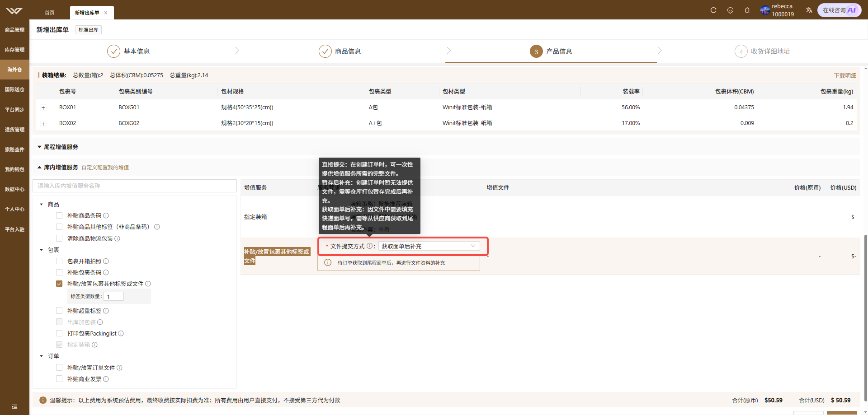Click info icon next to 补贴商业发票
The image size is (868, 415).
coord(106,379)
